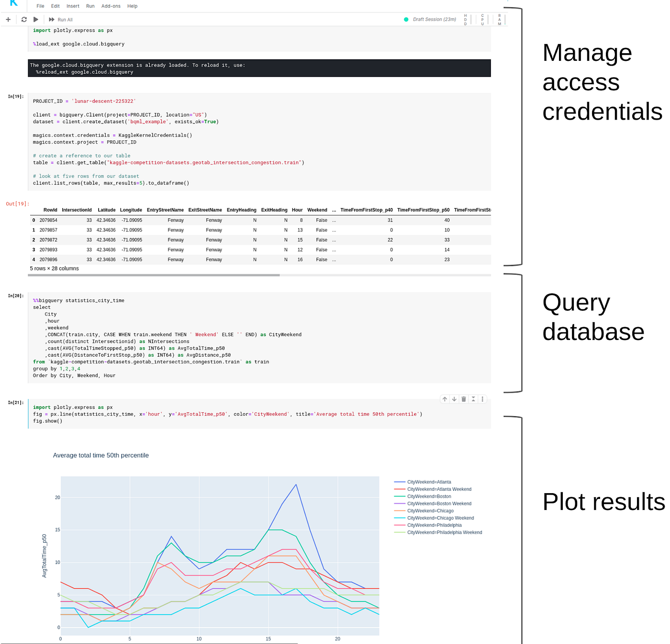Screen dimensions: 670x644
Task: Collapse the plotting cell with the collapse icon
Action: (473, 399)
